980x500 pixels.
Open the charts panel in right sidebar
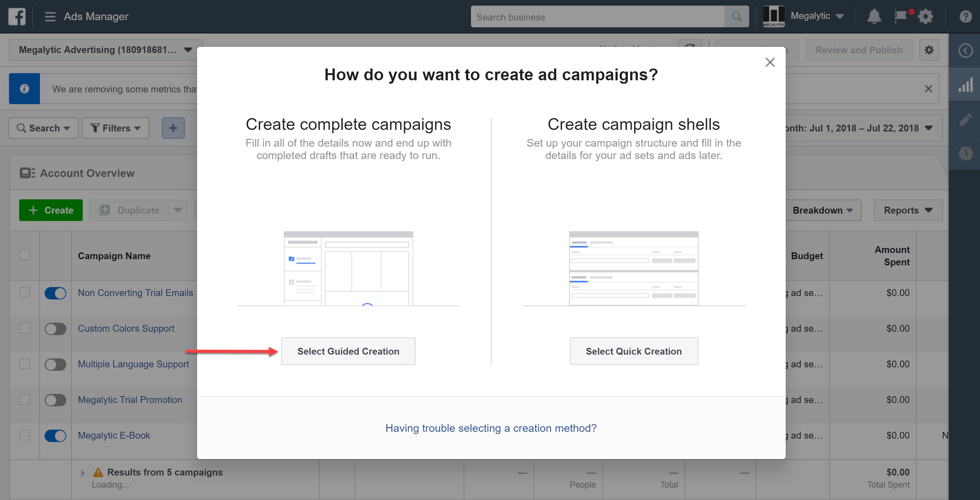(965, 85)
